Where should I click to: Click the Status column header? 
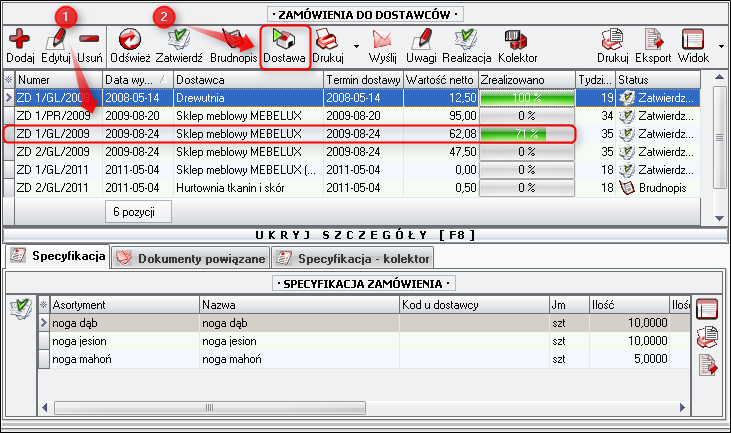click(658, 80)
